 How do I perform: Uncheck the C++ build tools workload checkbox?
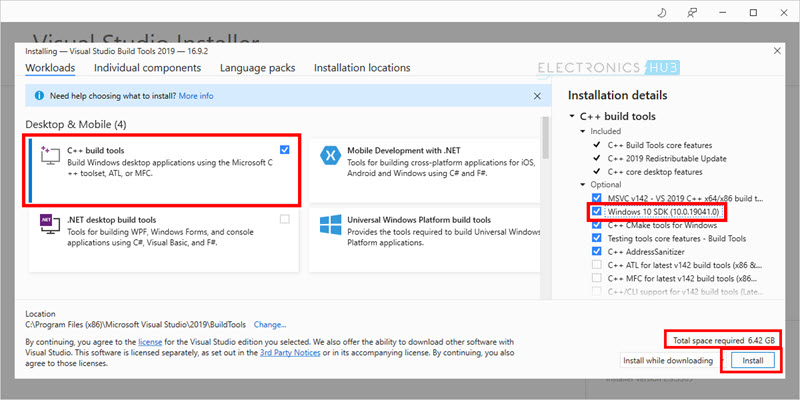pyautogui.click(x=286, y=149)
